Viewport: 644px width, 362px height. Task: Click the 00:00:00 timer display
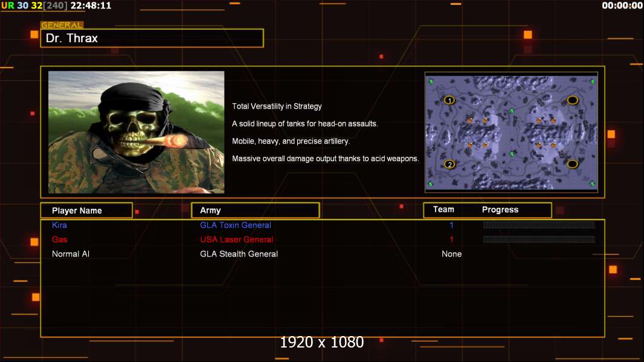coord(622,5)
